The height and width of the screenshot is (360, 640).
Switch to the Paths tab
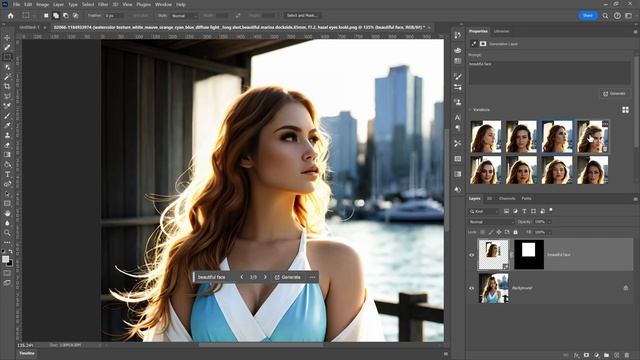pos(527,198)
